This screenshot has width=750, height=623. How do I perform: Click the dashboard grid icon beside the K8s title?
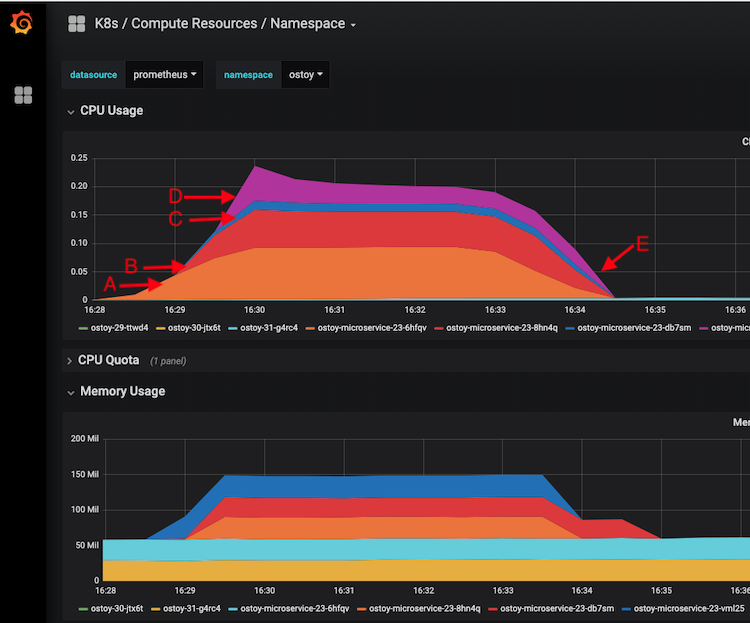pyautogui.click(x=77, y=23)
